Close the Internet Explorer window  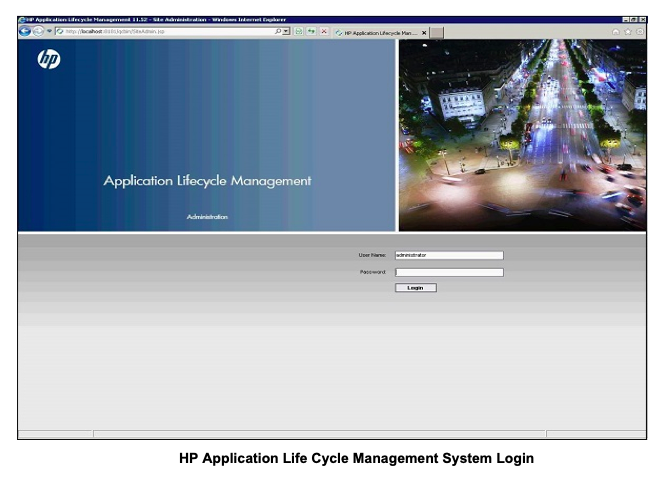pos(642,20)
